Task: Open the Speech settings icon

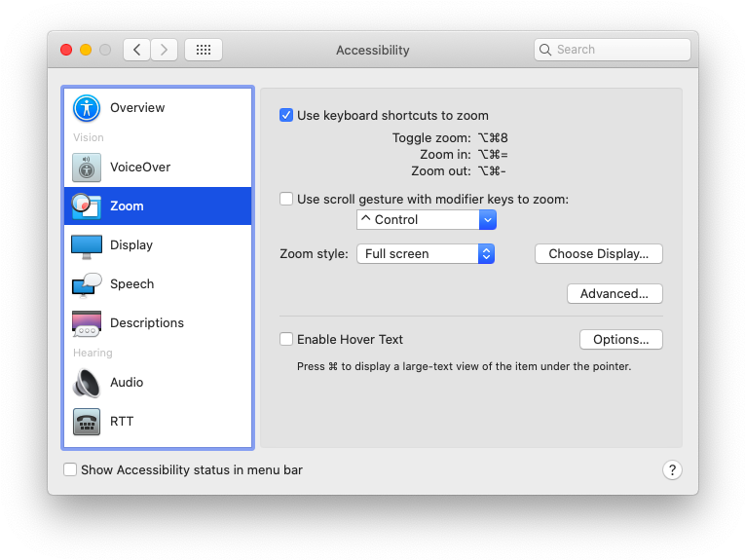Action: [87, 284]
